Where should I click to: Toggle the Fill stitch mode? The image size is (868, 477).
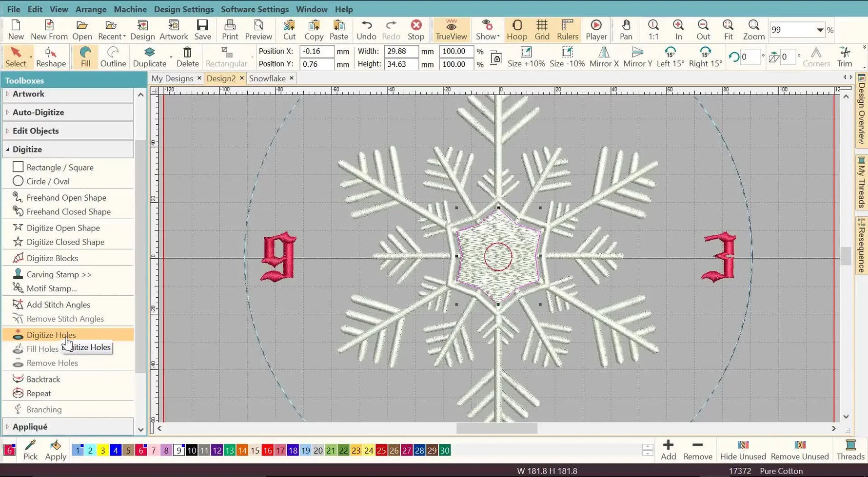point(85,56)
